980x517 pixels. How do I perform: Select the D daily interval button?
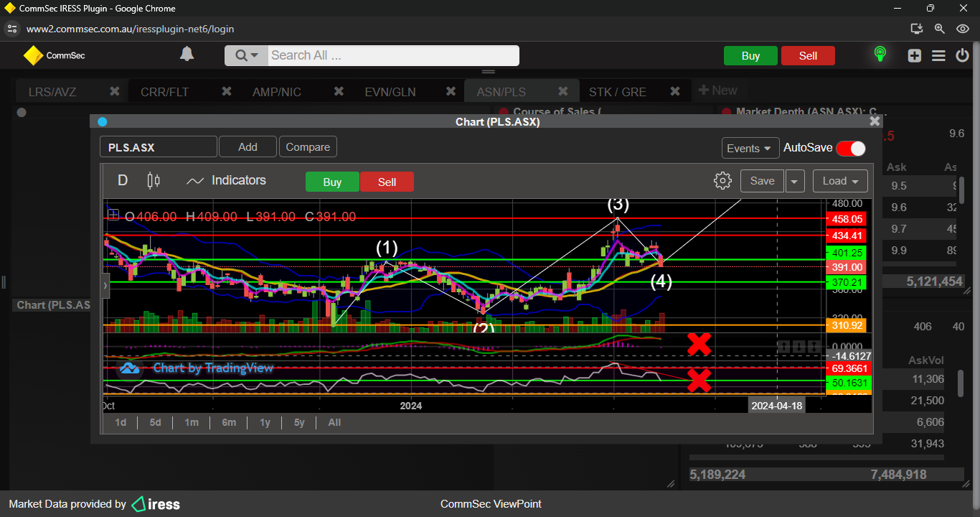coord(123,181)
